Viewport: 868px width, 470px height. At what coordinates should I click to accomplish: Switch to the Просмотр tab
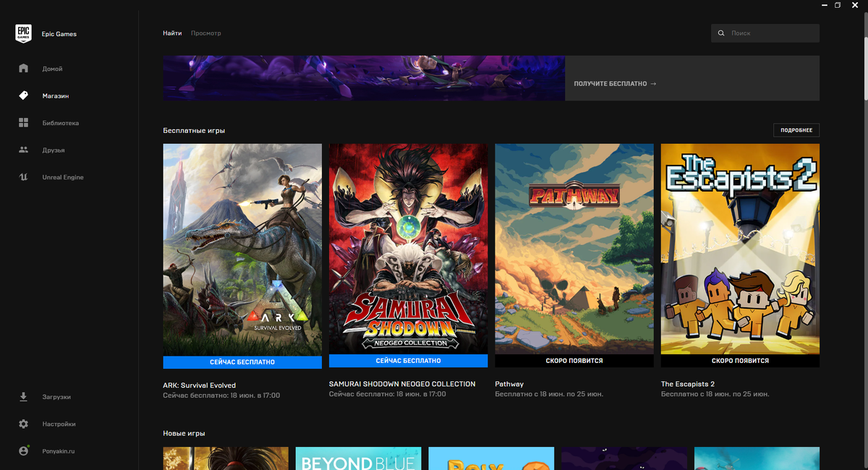point(206,33)
